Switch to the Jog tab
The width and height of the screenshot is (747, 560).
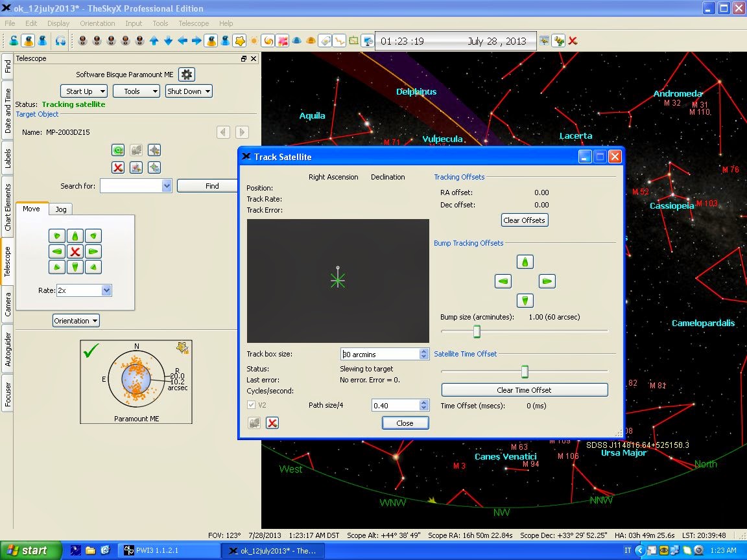(61, 209)
